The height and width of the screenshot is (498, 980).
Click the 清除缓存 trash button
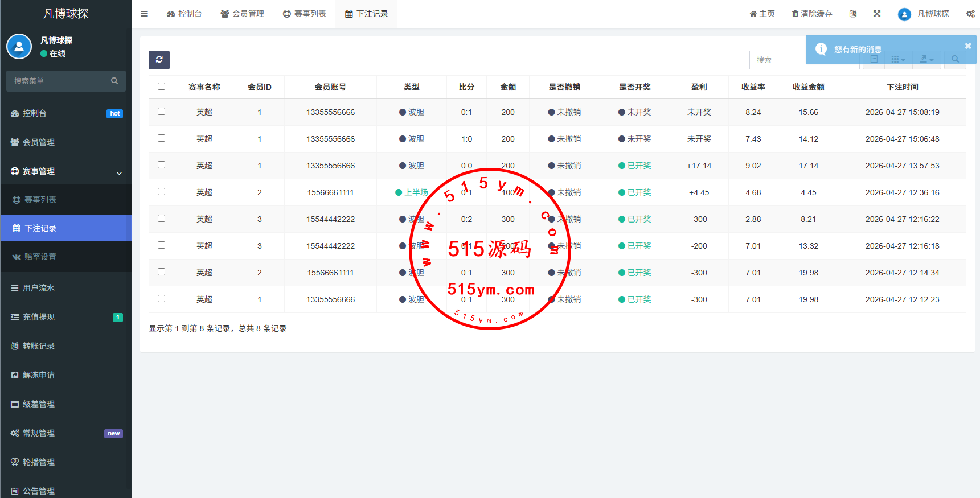pos(812,14)
